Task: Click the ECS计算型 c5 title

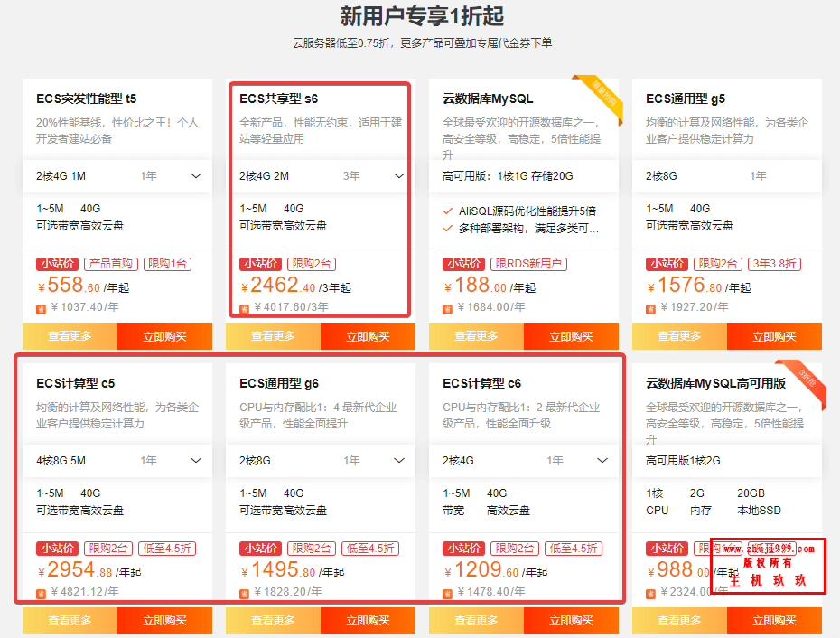Action: click(x=76, y=383)
